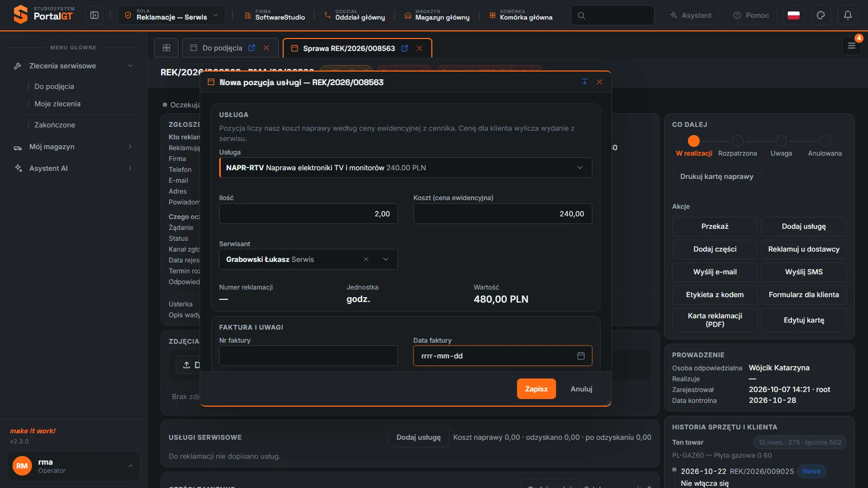The width and height of the screenshot is (868, 488).
Task: Save the service position with Zapisz
Action: (537, 389)
